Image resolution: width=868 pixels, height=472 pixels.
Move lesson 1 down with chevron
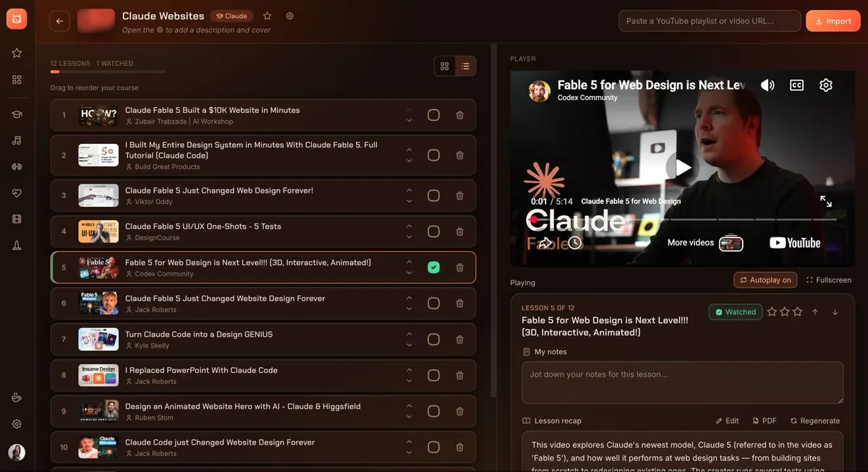pyautogui.click(x=409, y=121)
